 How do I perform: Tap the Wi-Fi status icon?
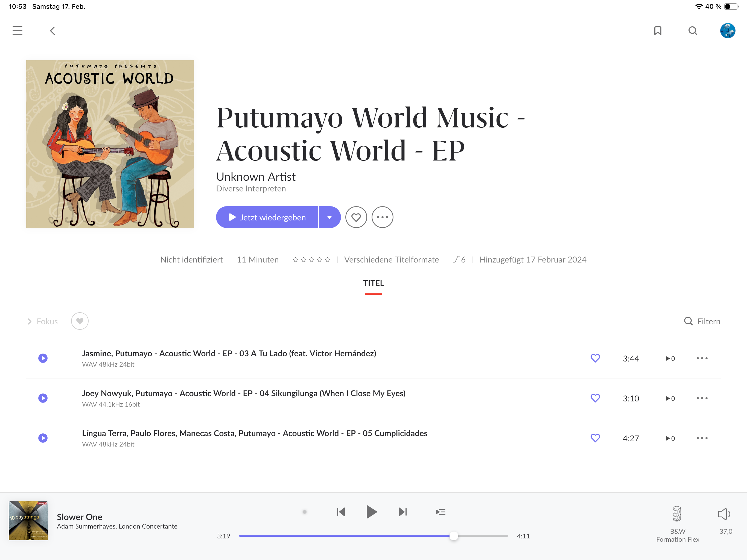699,6
